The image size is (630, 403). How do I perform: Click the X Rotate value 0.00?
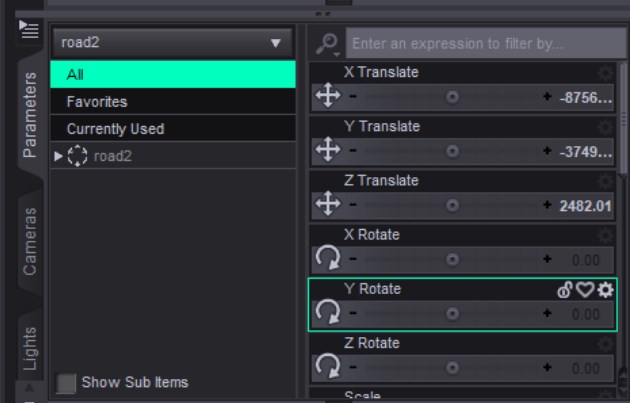tap(586, 260)
